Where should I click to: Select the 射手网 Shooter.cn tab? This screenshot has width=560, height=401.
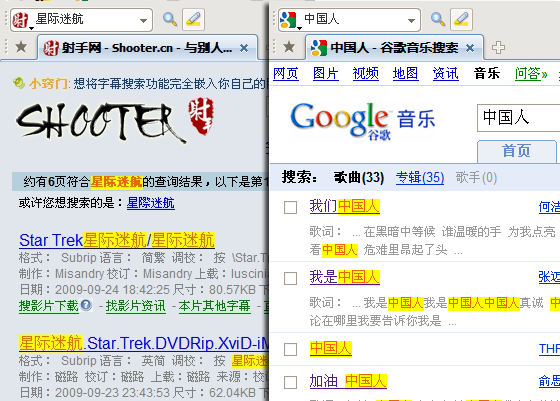pos(147,47)
